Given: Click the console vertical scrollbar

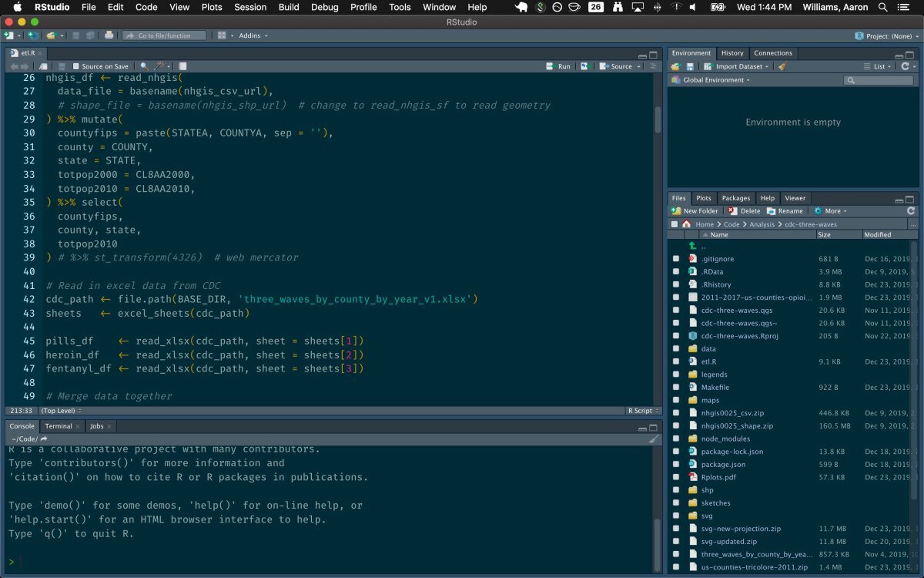Looking at the screenshot, I should (x=658, y=543).
